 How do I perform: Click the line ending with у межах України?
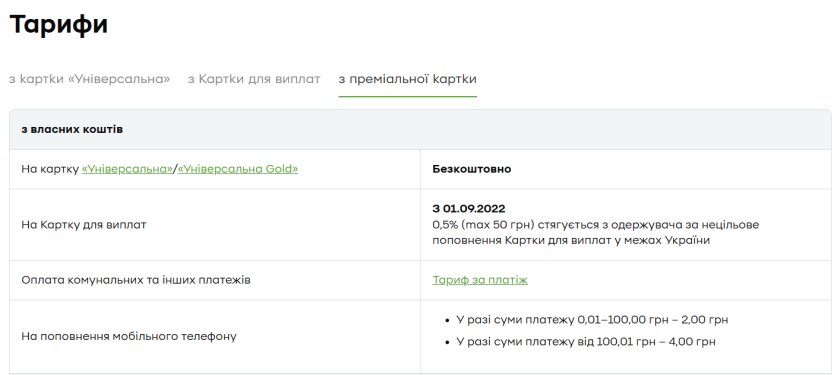click(571, 240)
